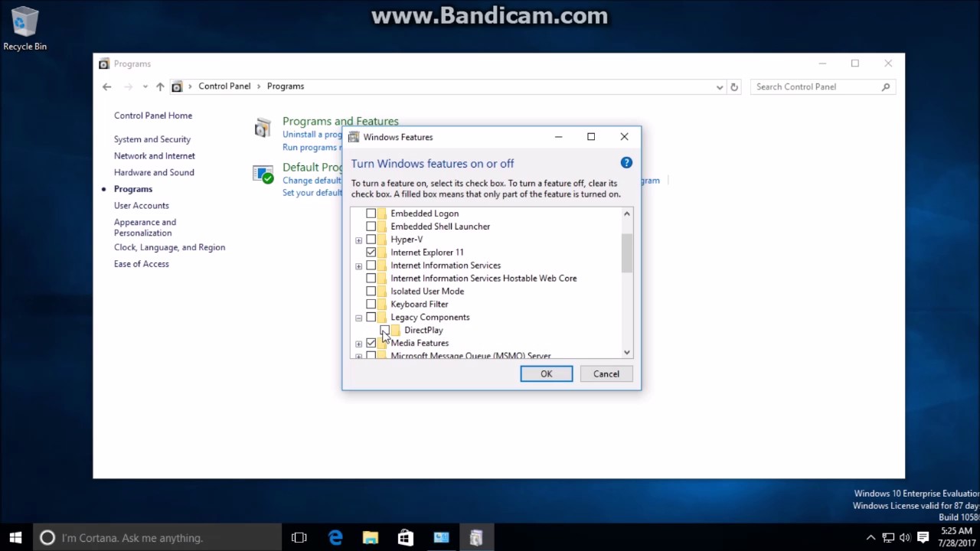The height and width of the screenshot is (551, 980).
Task: Click the Cortana circle icon
Action: click(x=47, y=537)
